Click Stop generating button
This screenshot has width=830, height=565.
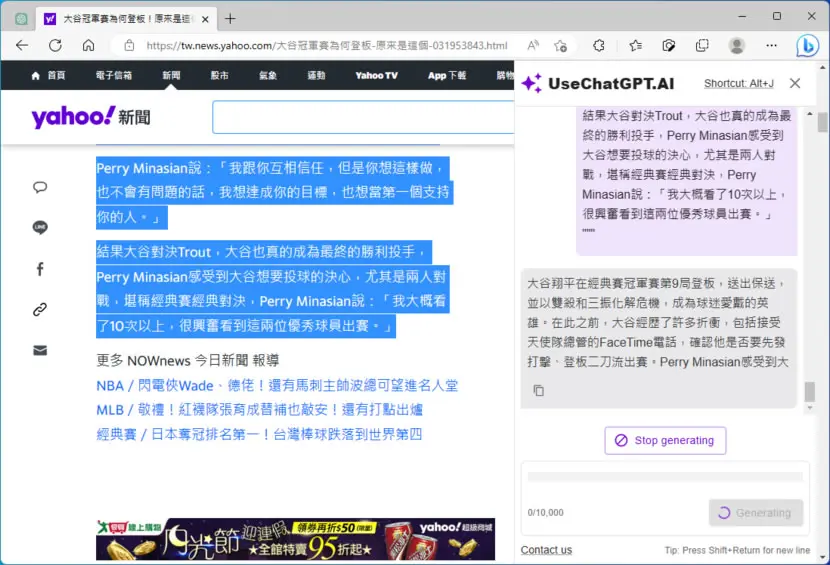665,441
